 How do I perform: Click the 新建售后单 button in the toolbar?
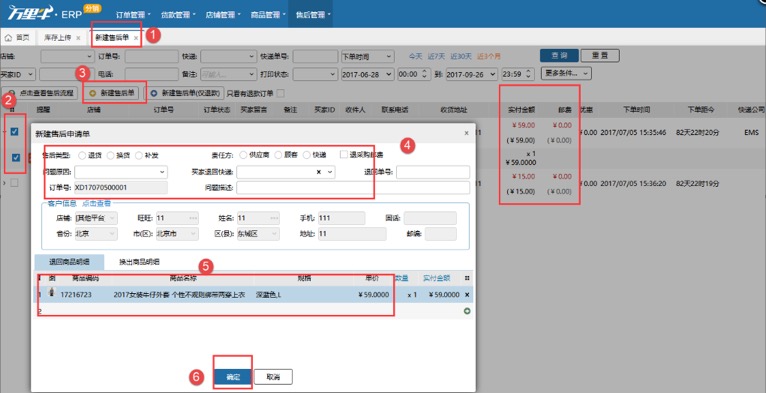tap(111, 93)
